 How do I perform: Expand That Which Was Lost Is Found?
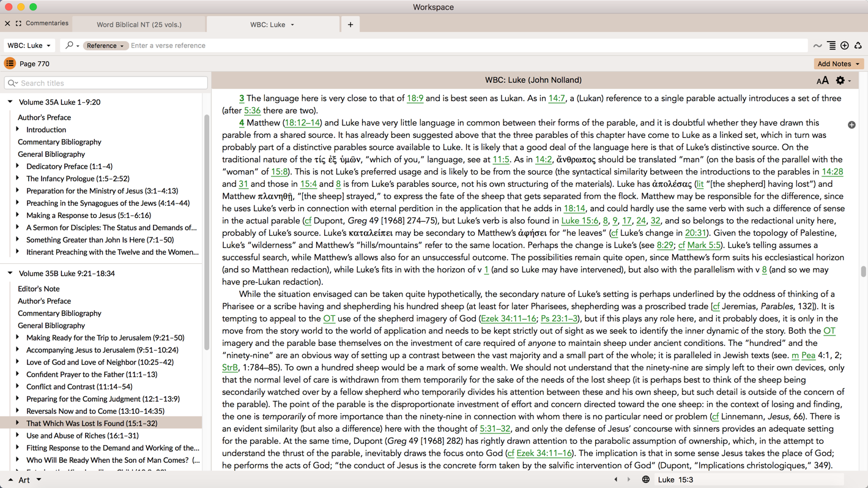point(18,423)
